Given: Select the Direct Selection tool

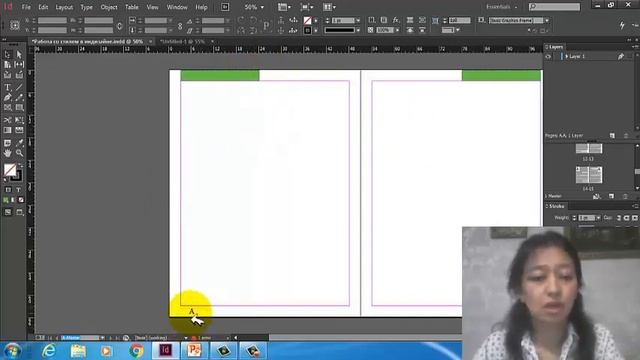Looking at the screenshot, I should [x=19, y=55].
